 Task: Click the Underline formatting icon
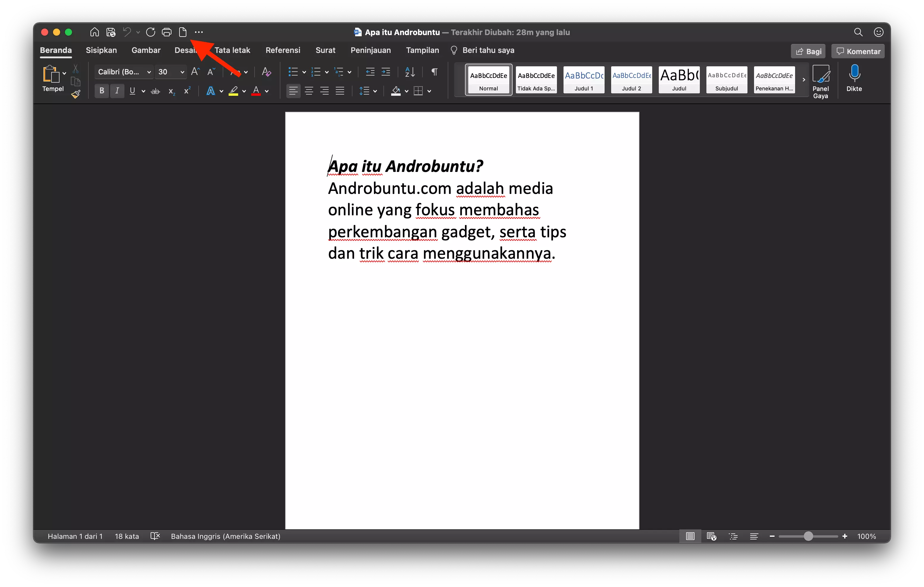(x=133, y=91)
